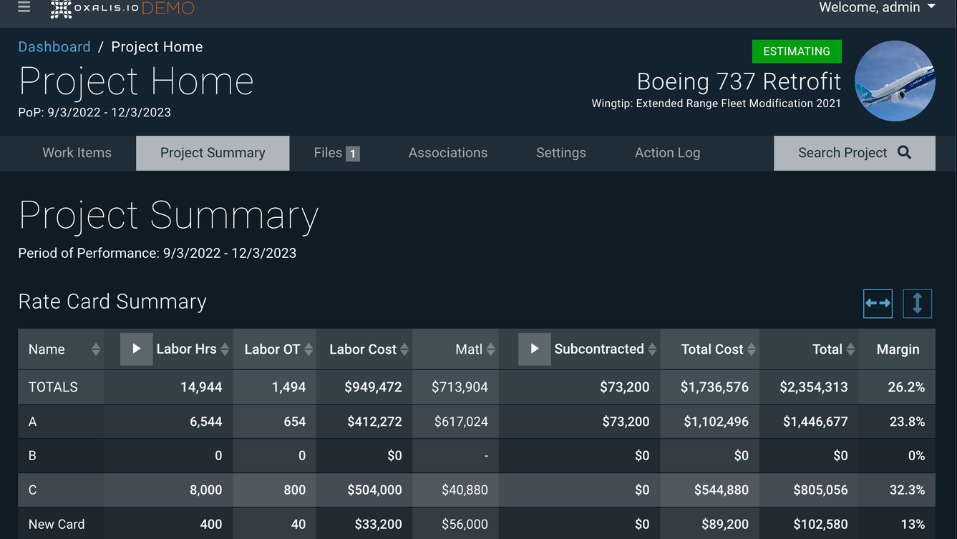Select the TOTALS row label
957x539 pixels.
pyautogui.click(x=53, y=387)
